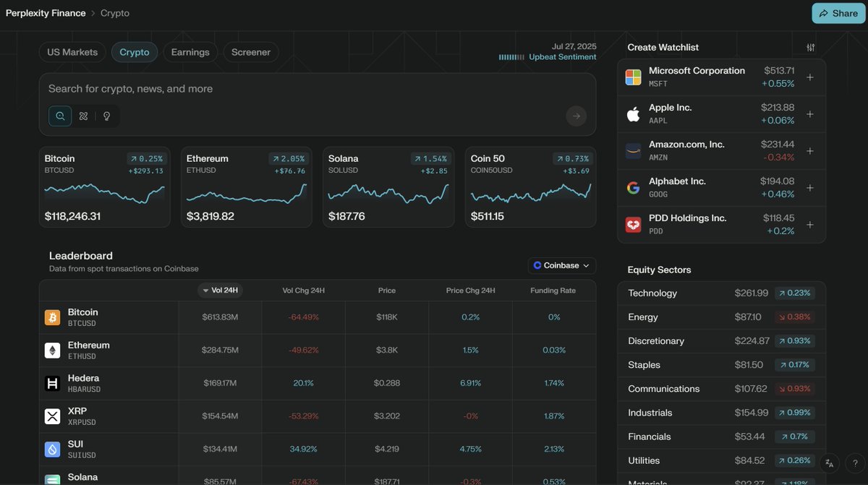Viewport: 868px width, 485px height.
Task: Click Bitcoin volume $613.83M cell
Action: pos(220,317)
